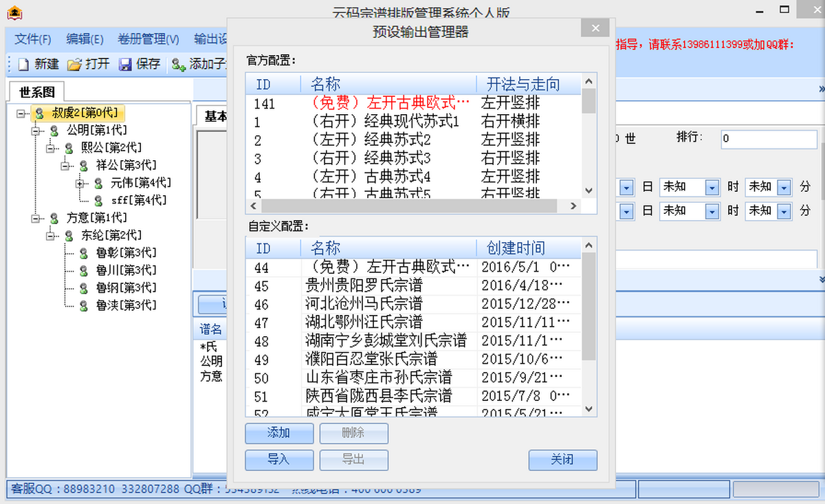Click the app logo icon in title bar

click(13, 12)
